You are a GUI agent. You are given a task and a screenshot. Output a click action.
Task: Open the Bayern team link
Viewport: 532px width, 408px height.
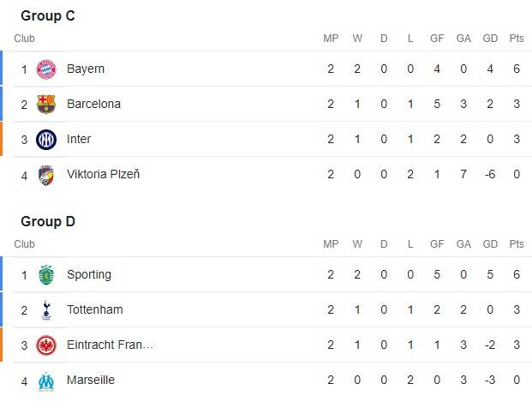click(86, 69)
